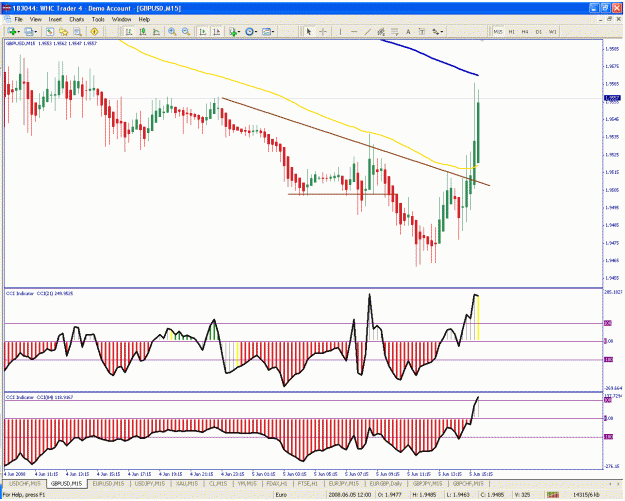
Task: Toggle the Market Watch window icon
Action: tap(49, 31)
